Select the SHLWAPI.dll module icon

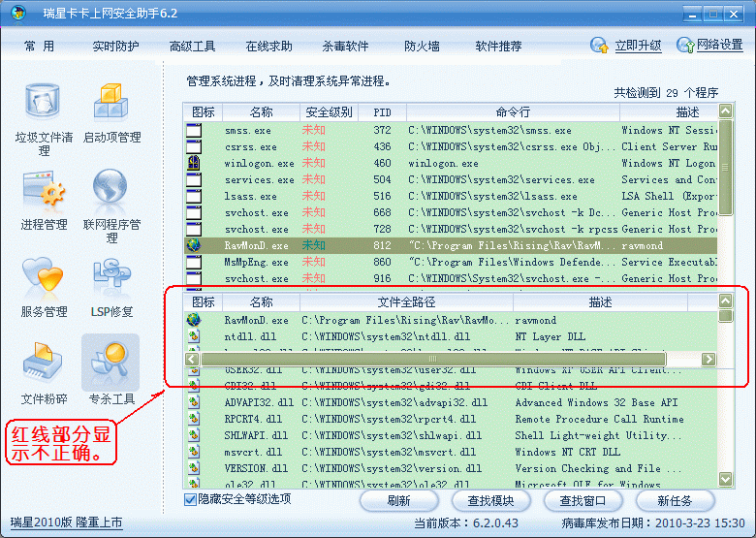[194, 435]
